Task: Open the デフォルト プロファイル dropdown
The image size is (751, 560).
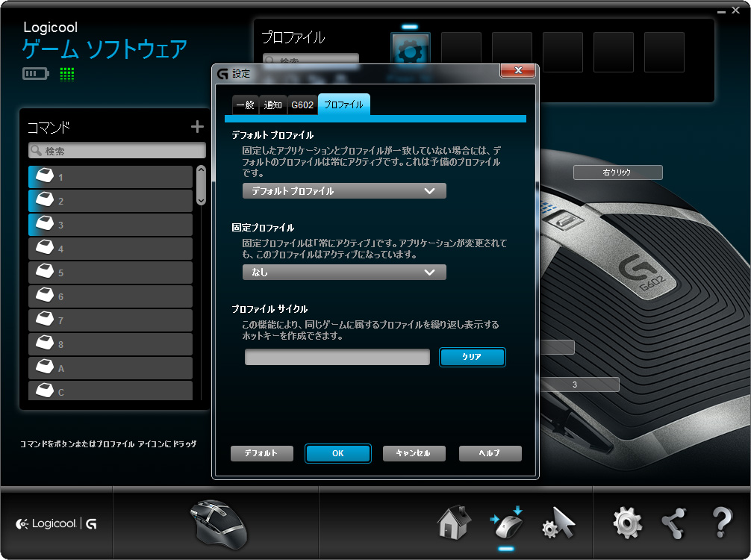Action: click(344, 190)
